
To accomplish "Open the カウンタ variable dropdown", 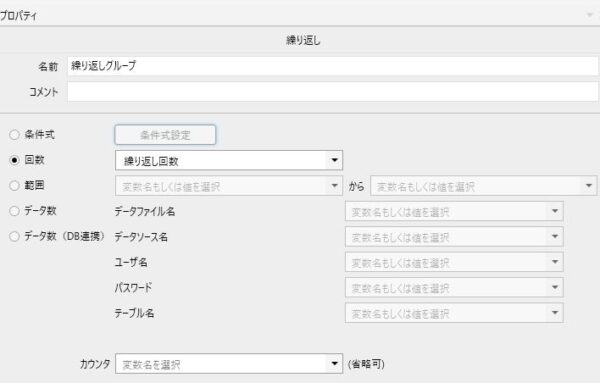I will click(x=229, y=364).
